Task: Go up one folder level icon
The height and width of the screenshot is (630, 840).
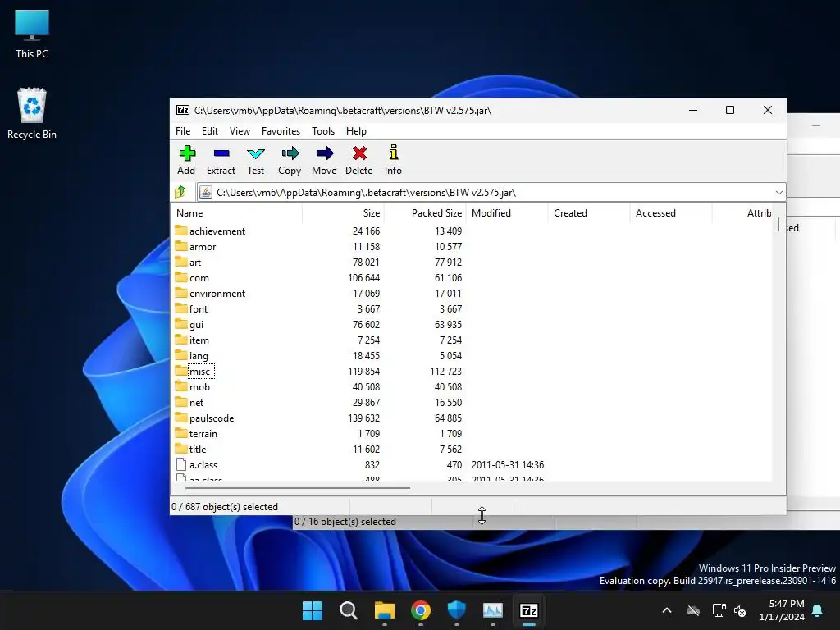Action: pyautogui.click(x=180, y=192)
